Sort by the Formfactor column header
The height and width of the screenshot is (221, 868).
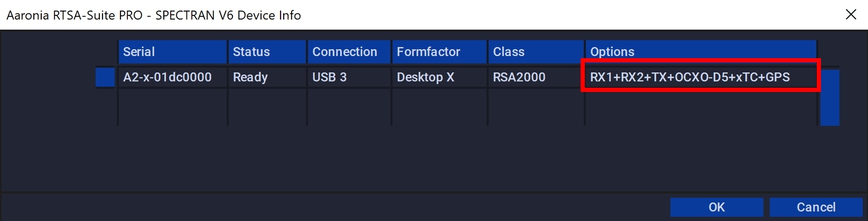tap(440, 52)
